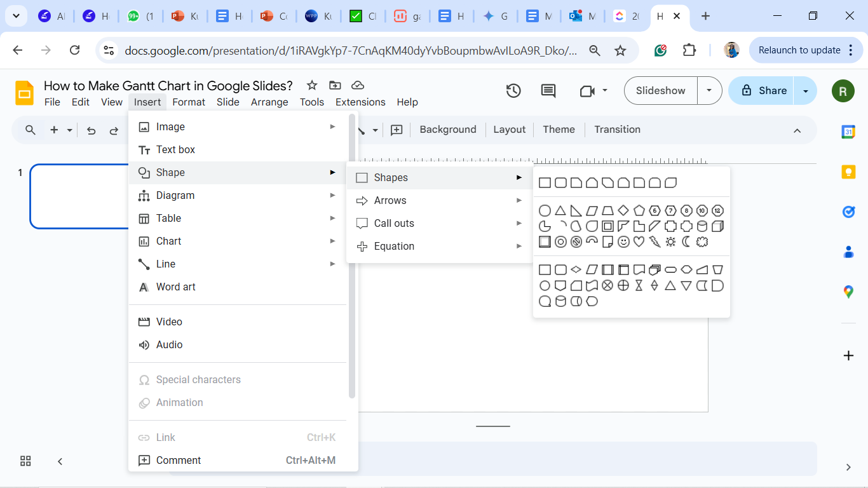Select the decagon labeled 10
868x488 pixels.
pyautogui.click(x=702, y=211)
